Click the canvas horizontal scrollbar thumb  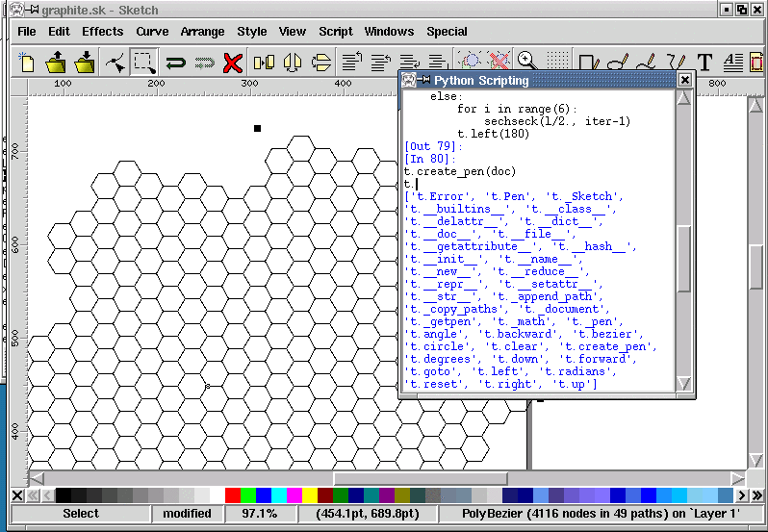421,478
